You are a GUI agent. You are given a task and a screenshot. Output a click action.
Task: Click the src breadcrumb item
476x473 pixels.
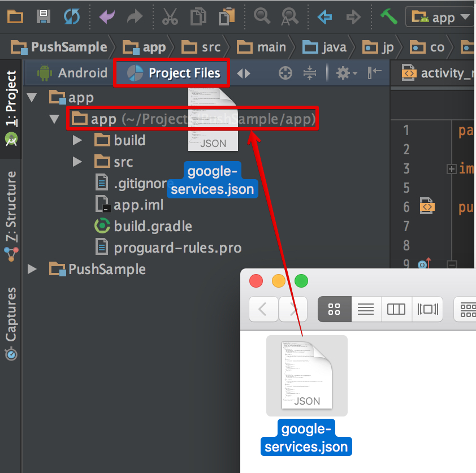(x=201, y=47)
